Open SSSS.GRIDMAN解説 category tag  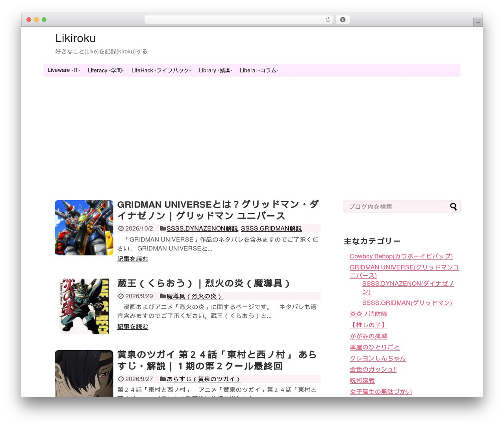(271, 228)
